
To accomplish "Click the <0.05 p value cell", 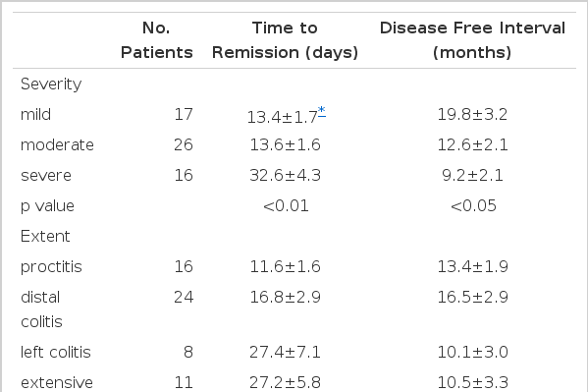I will (x=473, y=205).
